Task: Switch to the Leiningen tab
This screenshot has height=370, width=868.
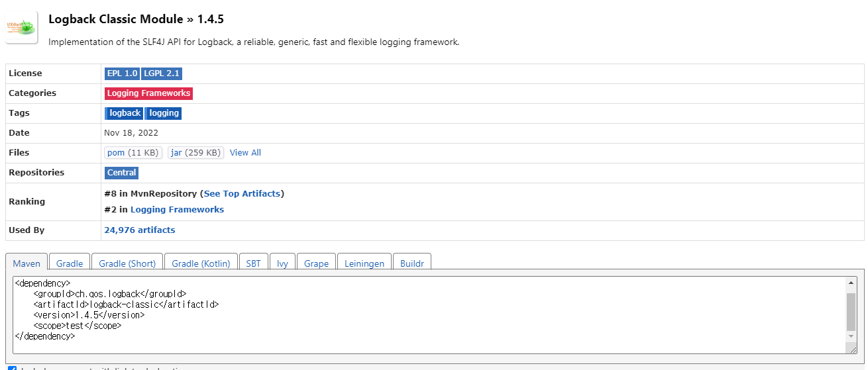Action: (x=364, y=263)
